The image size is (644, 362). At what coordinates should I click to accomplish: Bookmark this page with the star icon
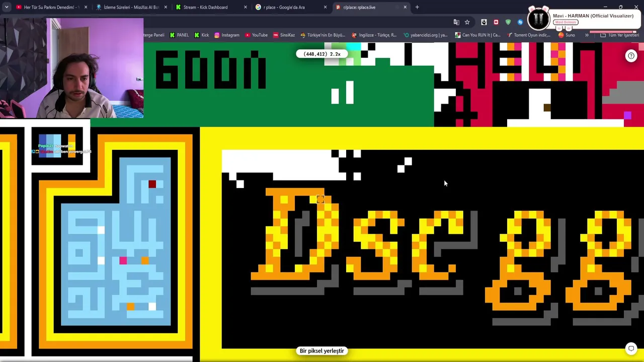[467, 22]
